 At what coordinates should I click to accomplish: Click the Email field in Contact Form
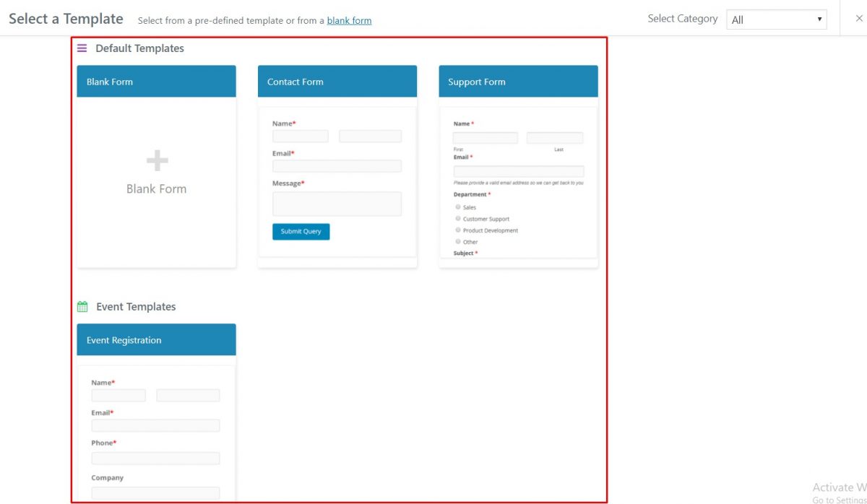tap(337, 165)
